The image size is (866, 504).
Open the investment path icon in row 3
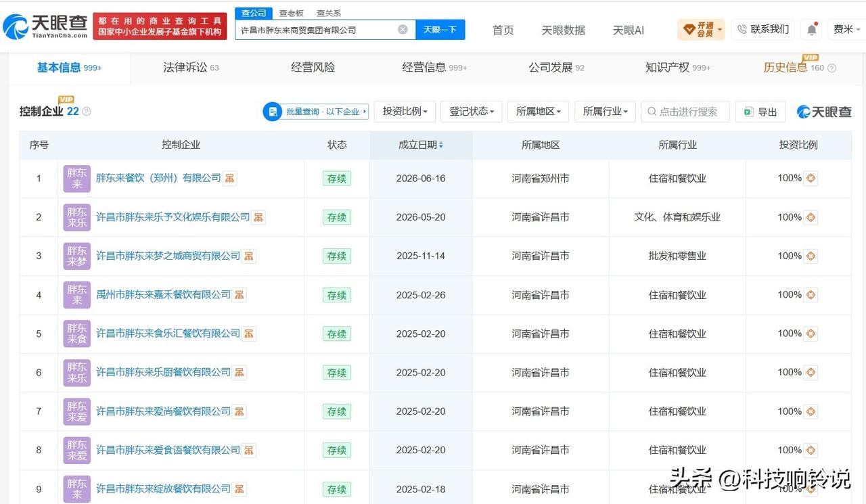point(811,256)
